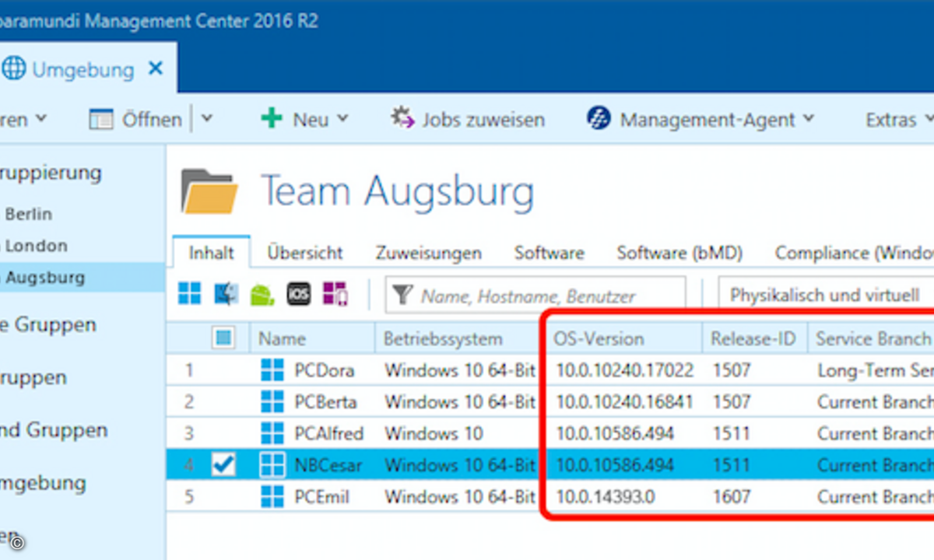The image size is (934, 560).
Task: Click Release-ID 1507 in the PCDora row
Action: click(732, 370)
